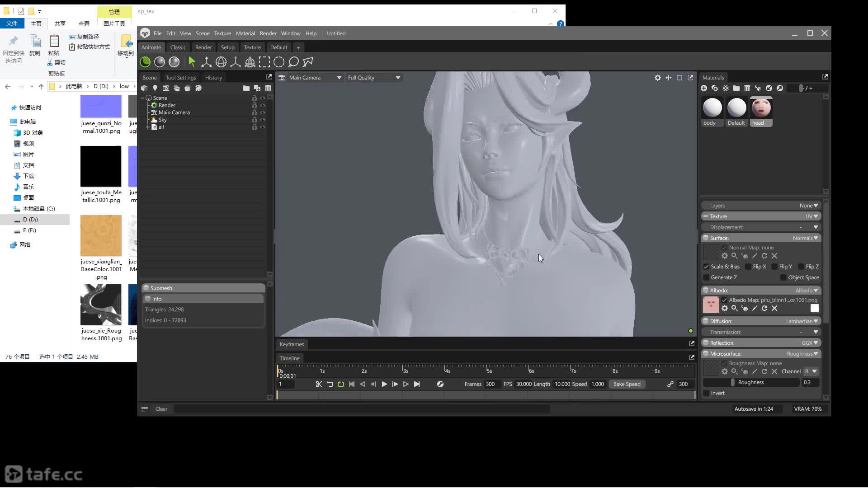Activate the rectangular marquee selection tool
868x488 pixels.
264,62
